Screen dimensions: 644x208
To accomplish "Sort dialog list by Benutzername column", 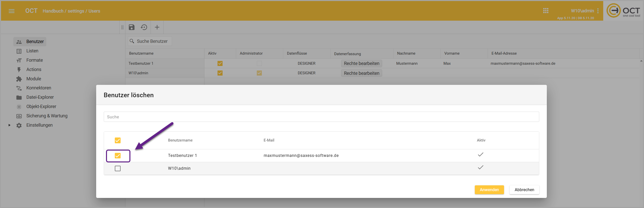I will click(x=180, y=140).
